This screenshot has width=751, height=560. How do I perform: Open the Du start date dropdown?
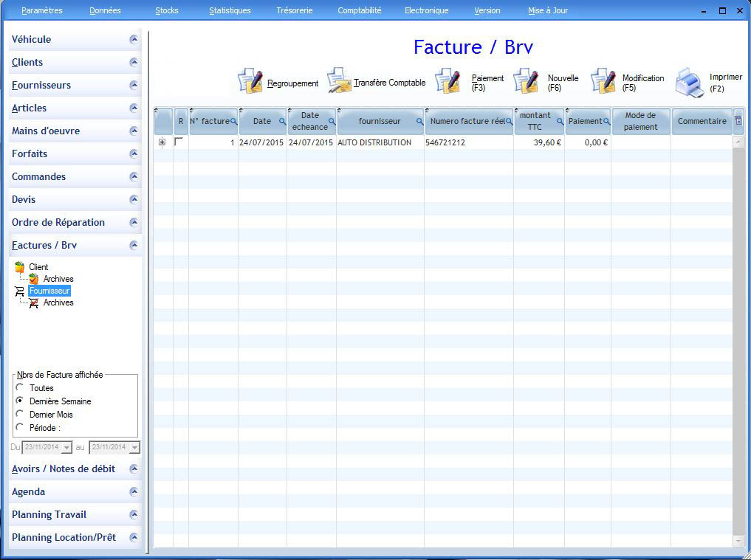[67, 448]
